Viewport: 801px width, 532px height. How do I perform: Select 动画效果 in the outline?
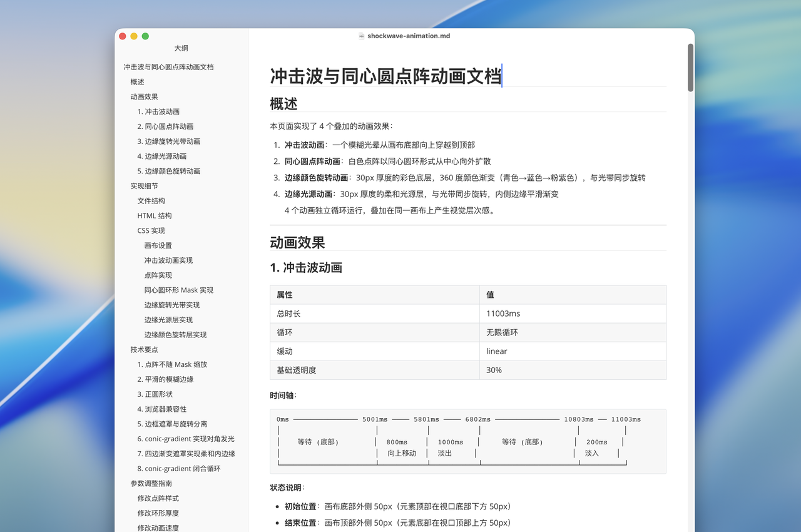[144, 97]
